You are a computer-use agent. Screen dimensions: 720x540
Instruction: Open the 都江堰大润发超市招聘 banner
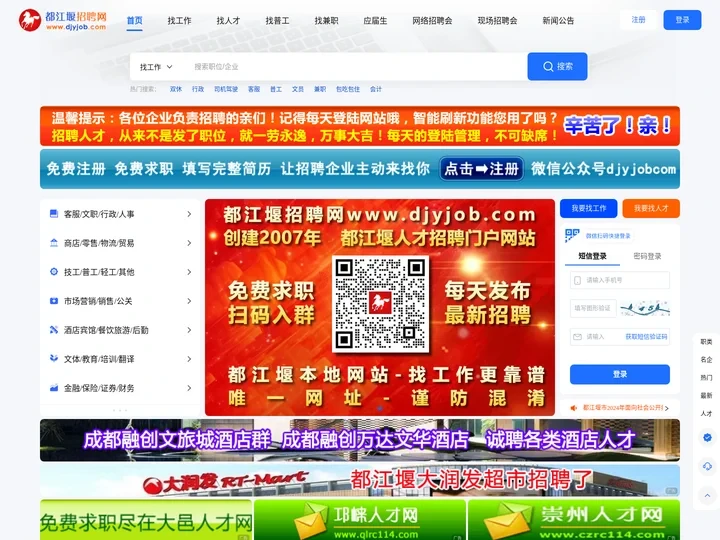click(360, 481)
